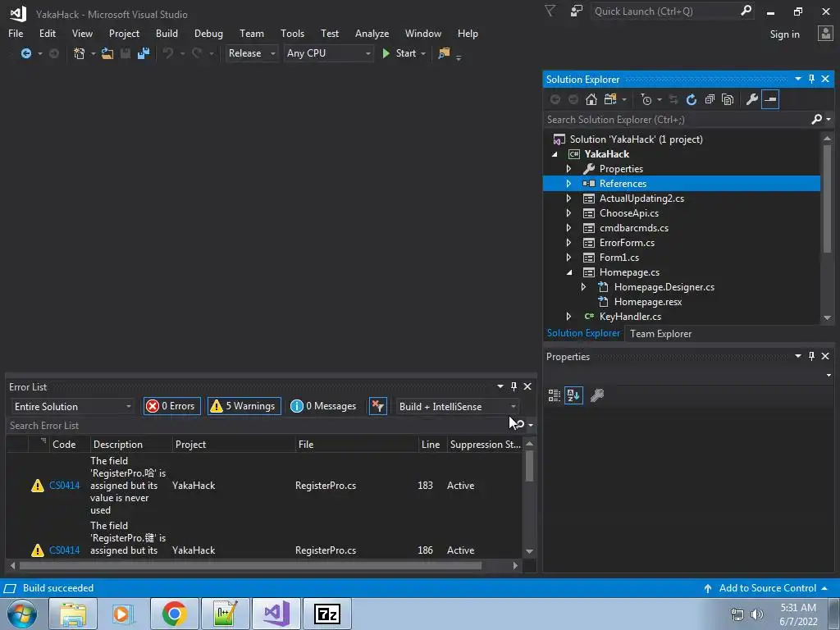
Task: Toggle Alphabetical sort in the Properties panel
Action: click(x=573, y=395)
